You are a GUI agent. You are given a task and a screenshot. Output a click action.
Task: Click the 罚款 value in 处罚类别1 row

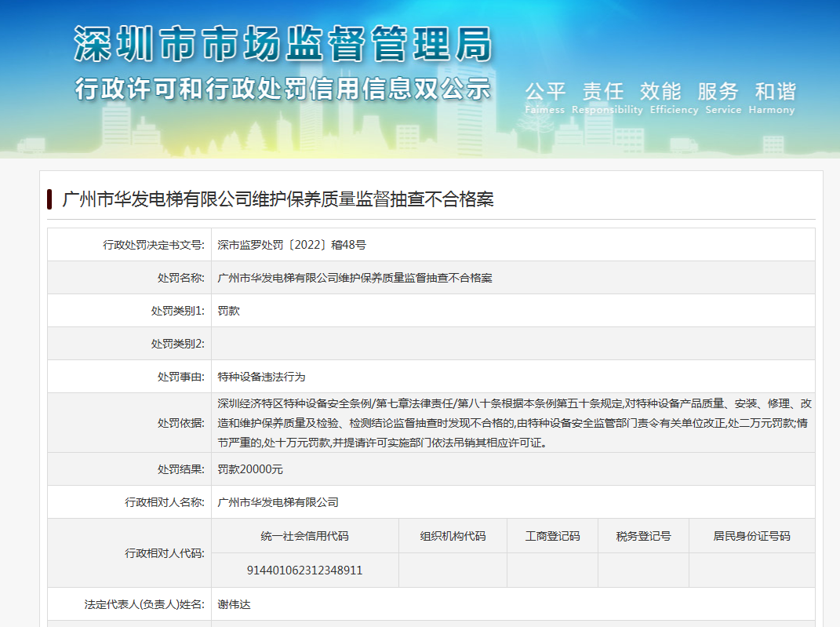(229, 311)
